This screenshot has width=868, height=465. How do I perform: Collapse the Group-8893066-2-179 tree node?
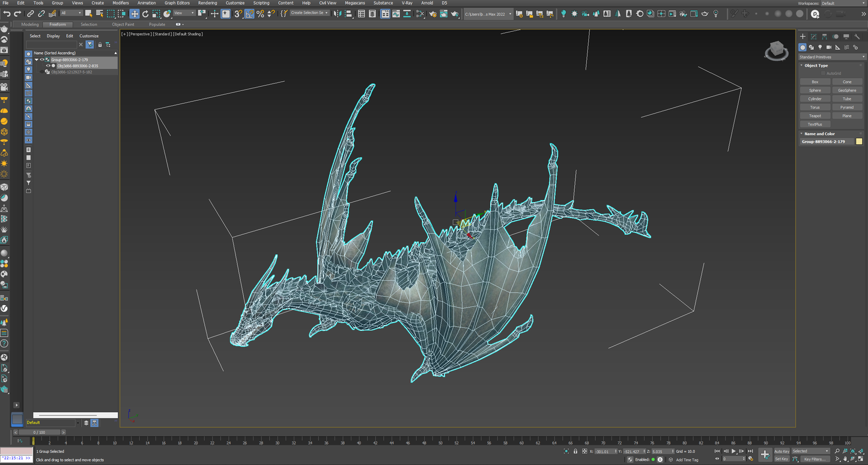click(37, 60)
